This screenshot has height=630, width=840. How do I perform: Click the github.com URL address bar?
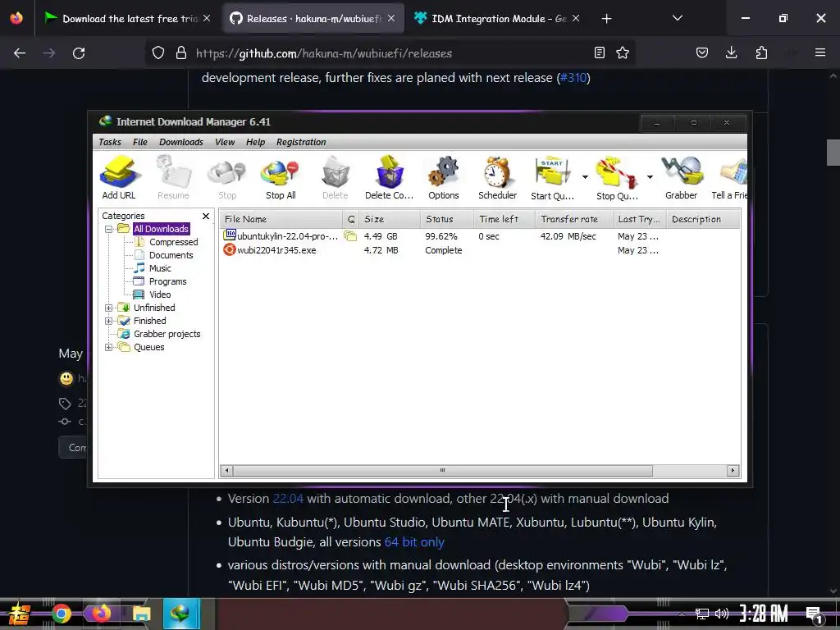(x=391, y=53)
